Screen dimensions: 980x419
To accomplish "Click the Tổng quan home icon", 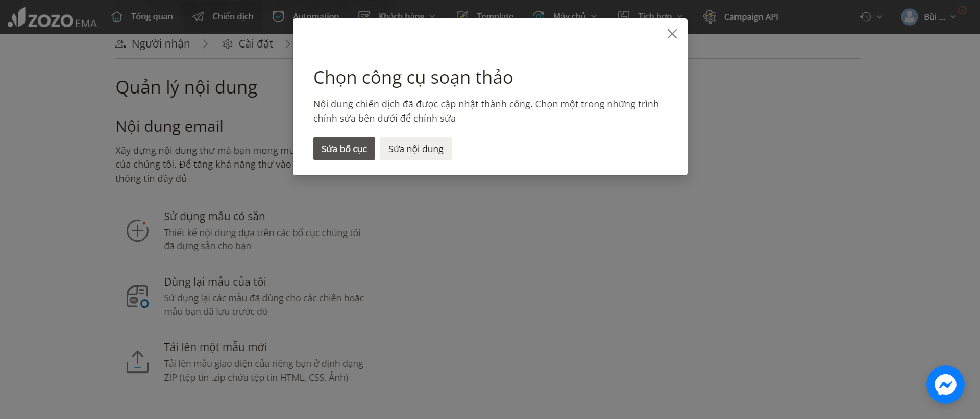I will click(117, 16).
